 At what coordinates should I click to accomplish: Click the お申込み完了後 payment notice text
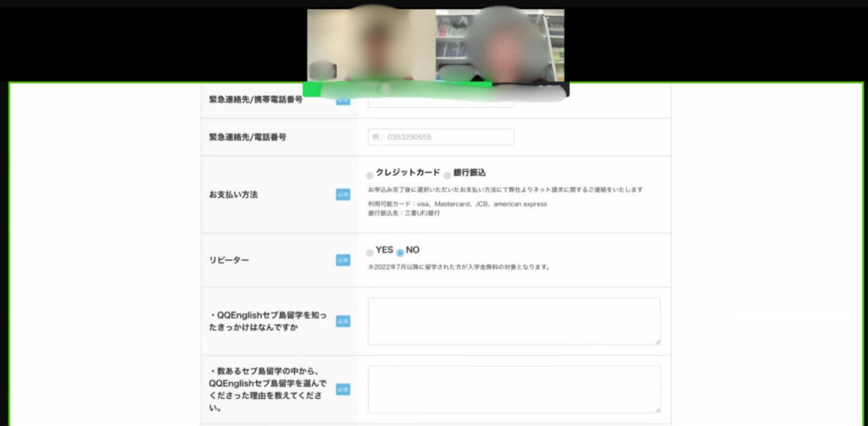[x=505, y=190]
